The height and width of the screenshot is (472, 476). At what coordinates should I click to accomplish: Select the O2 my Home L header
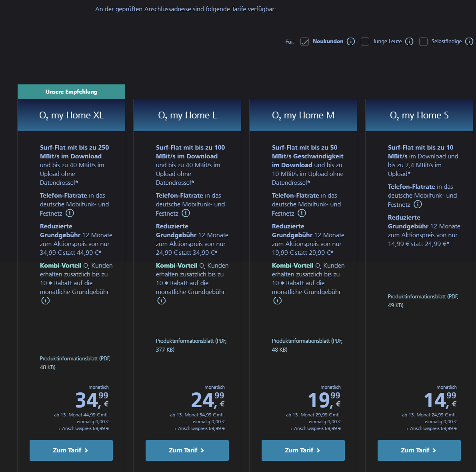pos(187,115)
